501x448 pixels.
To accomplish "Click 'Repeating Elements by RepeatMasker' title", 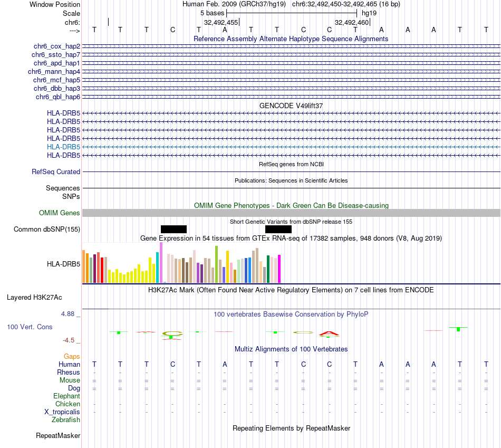I will pos(291,428).
